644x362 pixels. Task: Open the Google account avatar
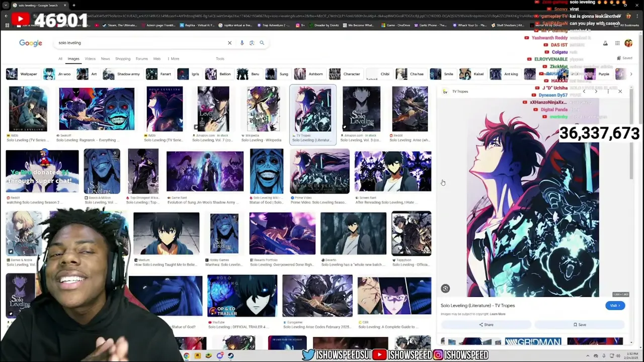(x=628, y=43)
